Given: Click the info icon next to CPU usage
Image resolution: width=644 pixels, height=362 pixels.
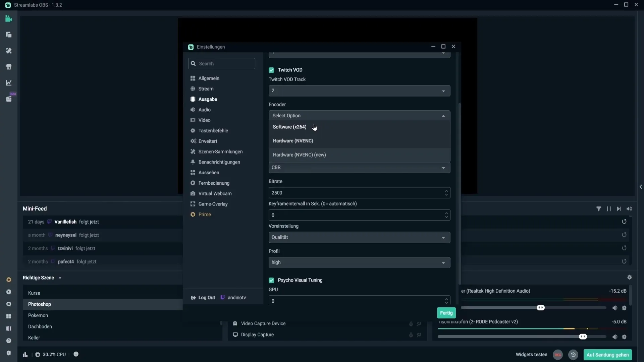Looking at the screenshot, I should (x=76, y=354).
